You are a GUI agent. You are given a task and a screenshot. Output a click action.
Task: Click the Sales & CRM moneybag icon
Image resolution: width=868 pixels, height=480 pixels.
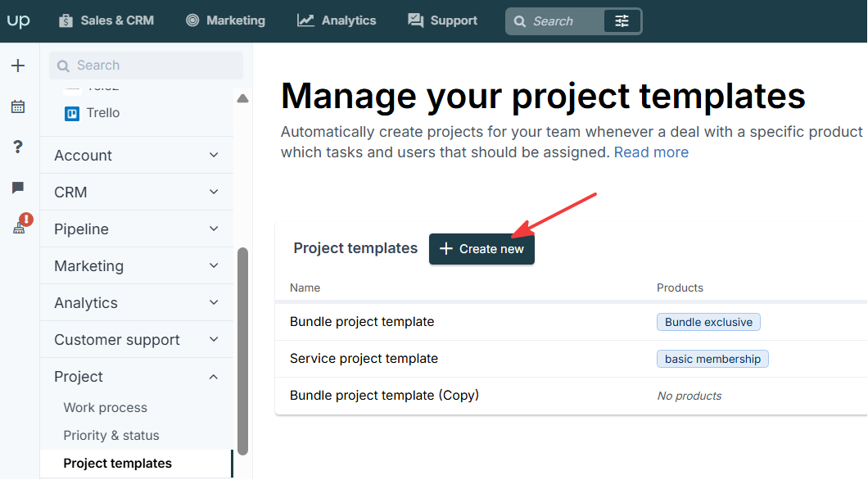66,21
